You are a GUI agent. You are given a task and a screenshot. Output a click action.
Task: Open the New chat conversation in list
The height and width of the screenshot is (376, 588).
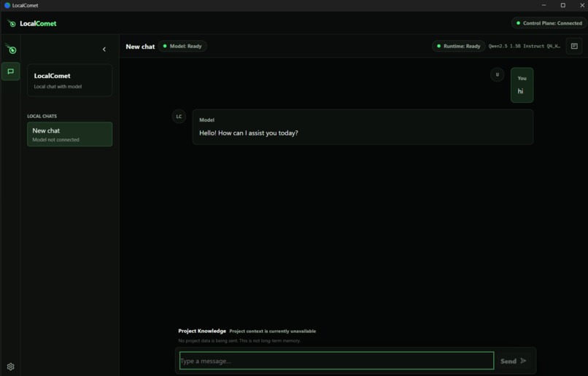point(70,134)
